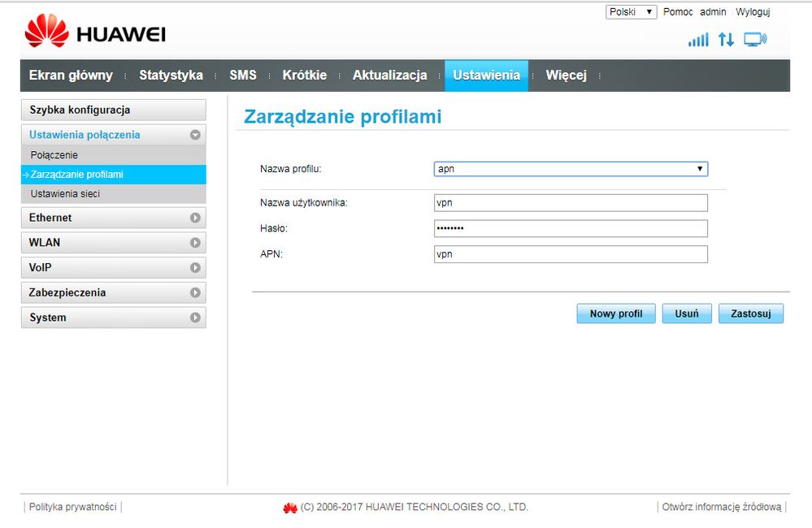Expand the System sidebar section
812x528 pixels.
[195, 318]
